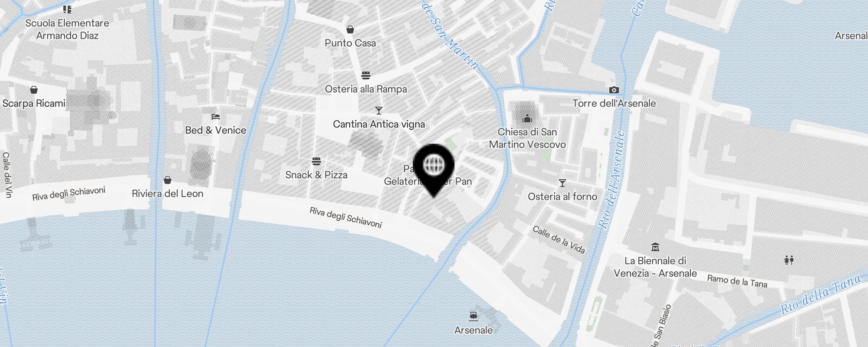Click the Rio dell'Arsenale canal label
This screenshot has height=347, width=868.
pos(612,179)
